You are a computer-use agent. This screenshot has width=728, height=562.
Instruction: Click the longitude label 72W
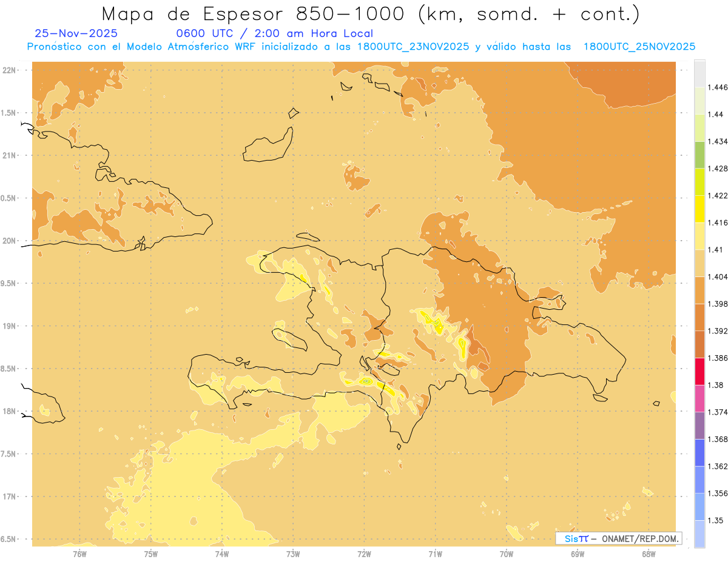(364, 554)
